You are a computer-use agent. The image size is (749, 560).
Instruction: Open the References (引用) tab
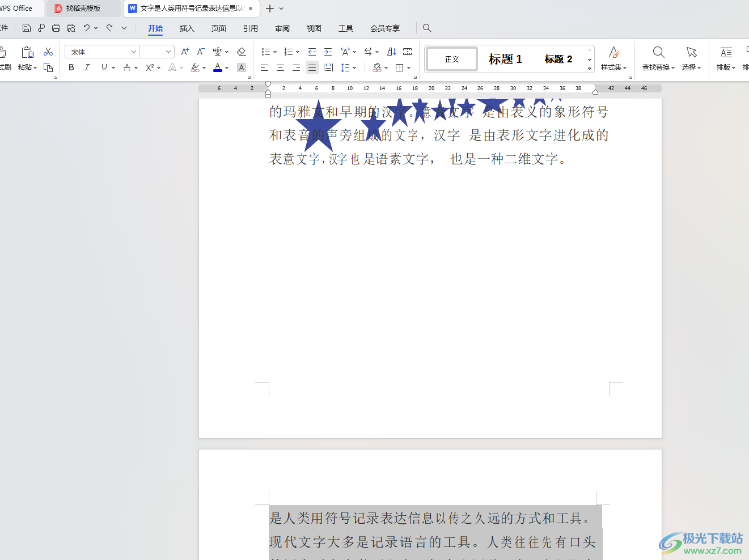coord(250,28)
